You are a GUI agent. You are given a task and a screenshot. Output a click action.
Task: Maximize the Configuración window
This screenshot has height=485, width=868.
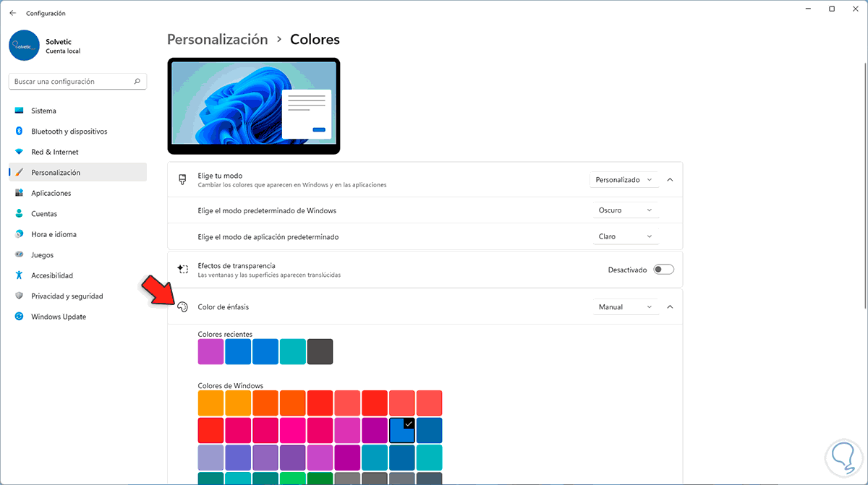(x=832, y=9)
